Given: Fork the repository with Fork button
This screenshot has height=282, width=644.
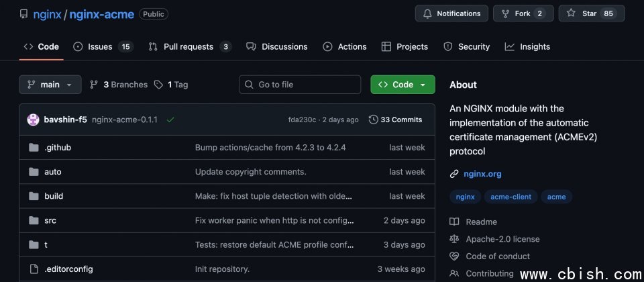Looking at the screenshot, I should 523,13.
